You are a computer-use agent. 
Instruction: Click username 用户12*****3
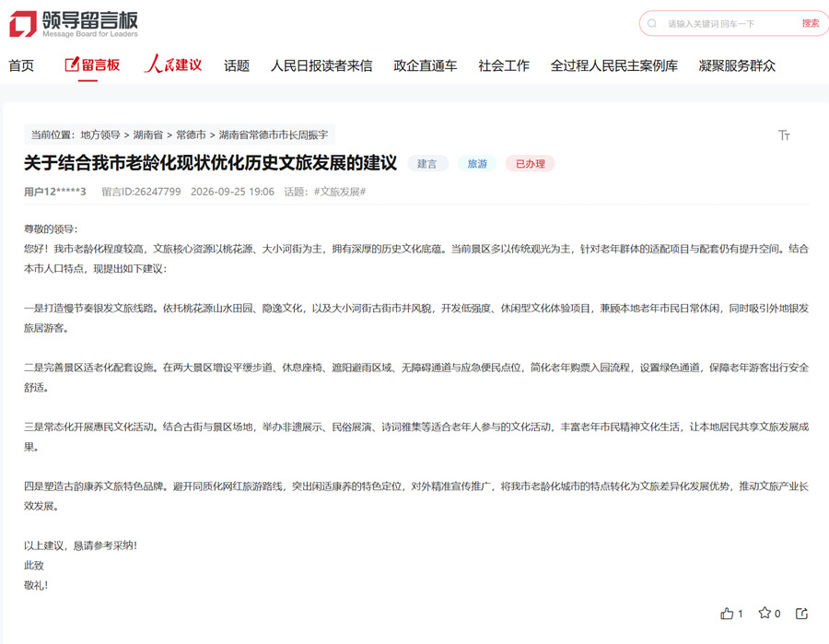click(55, 192)
